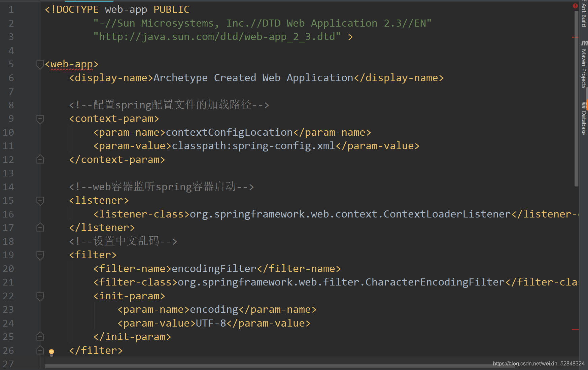Click the intention lightbulb icon at line 26

point(51,352)
